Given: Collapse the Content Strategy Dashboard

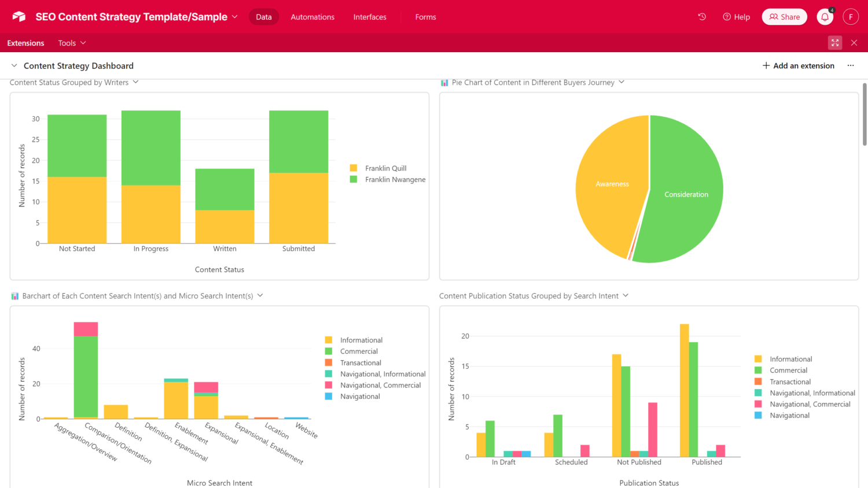Looking at the screenshot, I should pos(14,66).
